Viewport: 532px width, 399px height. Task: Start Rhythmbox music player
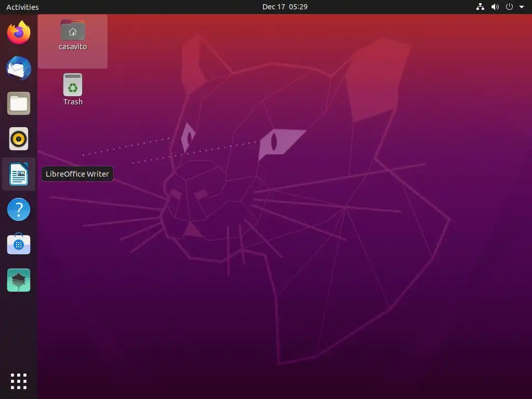19,139
